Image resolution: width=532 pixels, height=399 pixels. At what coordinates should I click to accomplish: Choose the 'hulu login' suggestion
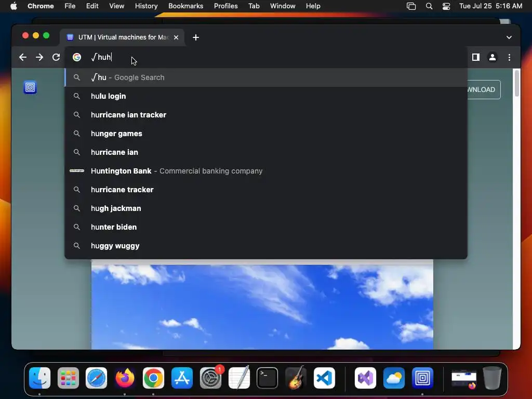tap(266, 96)
